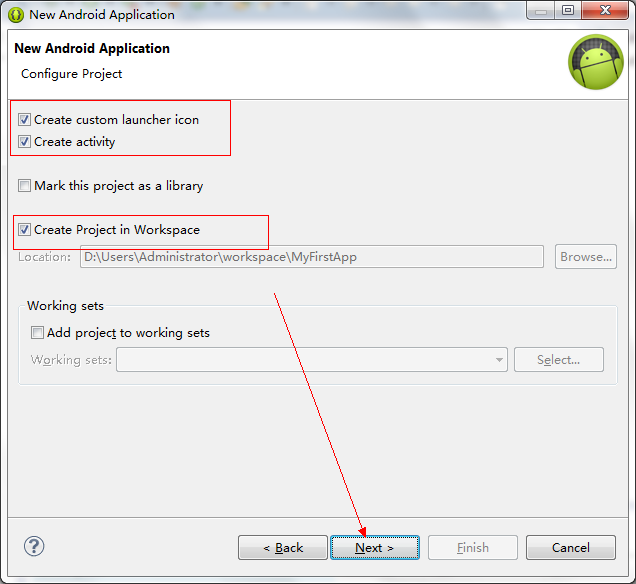This screenshot has width=636, height=584.
Task: Click the Browse... button
Action: tap(586, 257)
